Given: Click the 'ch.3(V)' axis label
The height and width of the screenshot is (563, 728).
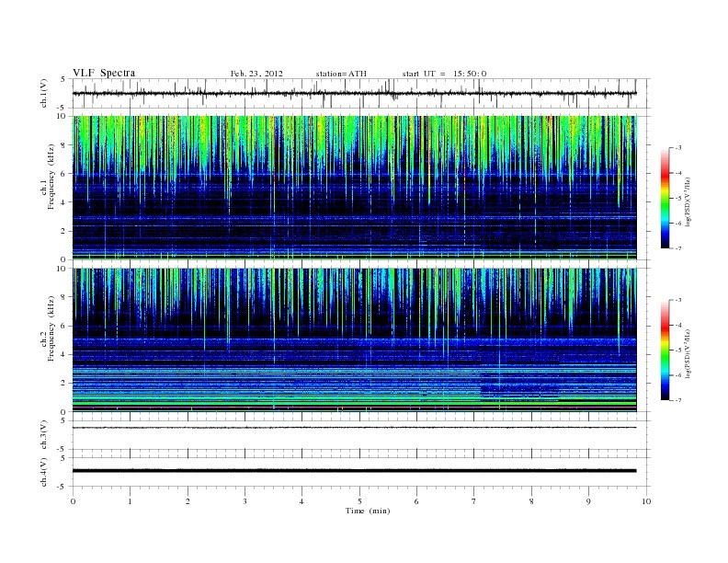Looking at the screenshot, I should 44,435.
